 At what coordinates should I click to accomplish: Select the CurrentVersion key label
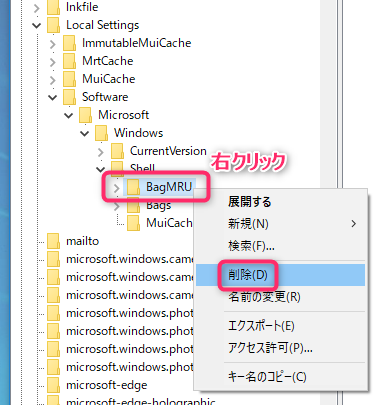click(168, 151)
